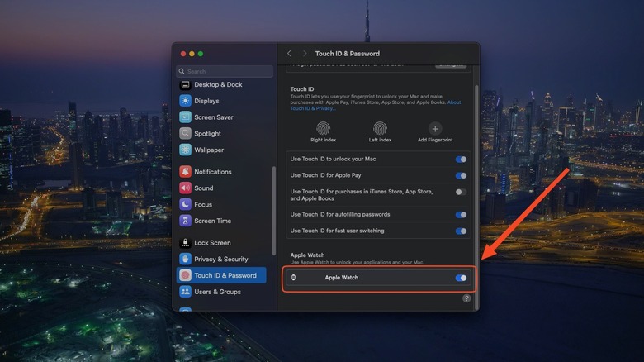The width and height of the screenshot is (644, 362).
Task: Click the sidebar vertical scrollbar
Action: 273,215
